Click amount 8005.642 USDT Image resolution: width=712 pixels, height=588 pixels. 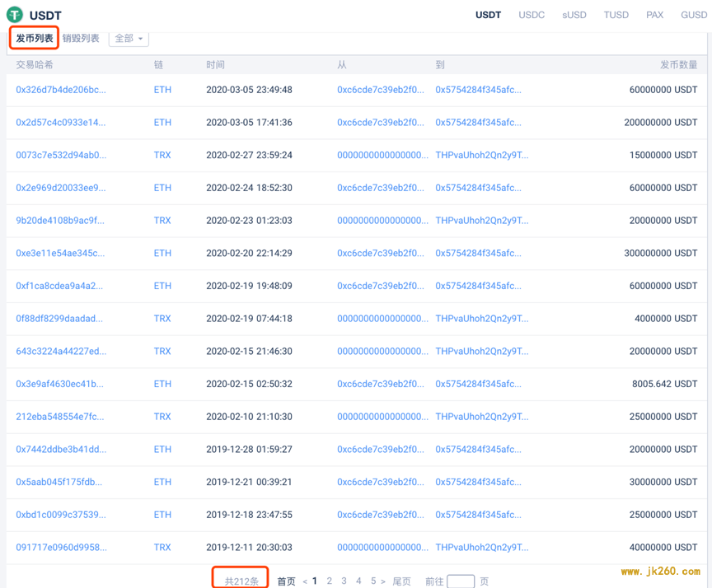[x=664, y=384]
